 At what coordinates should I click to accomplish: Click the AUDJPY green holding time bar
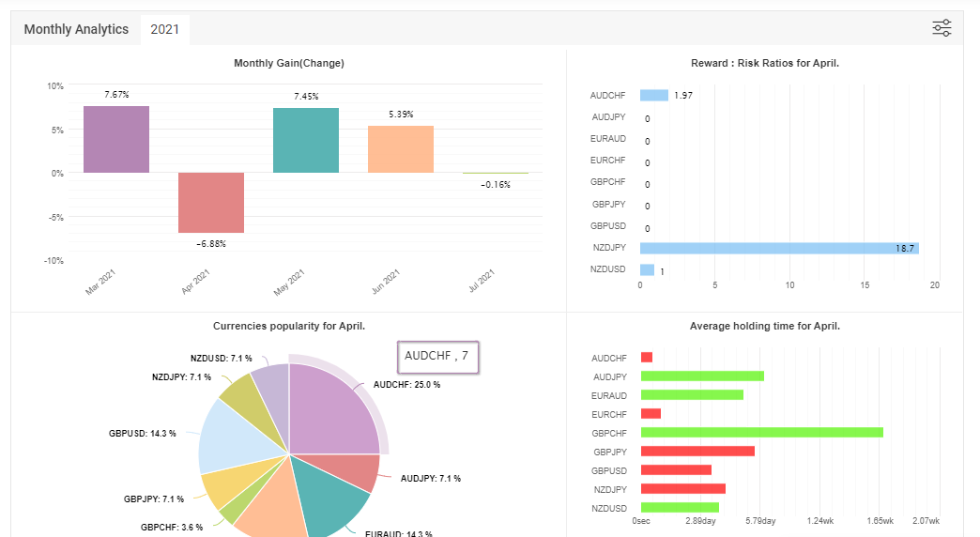click(x=702, y=376)
